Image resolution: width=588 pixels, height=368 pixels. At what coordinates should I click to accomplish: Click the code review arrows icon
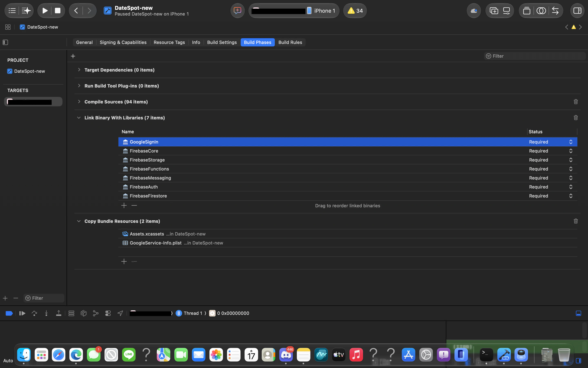pos(555,11)
